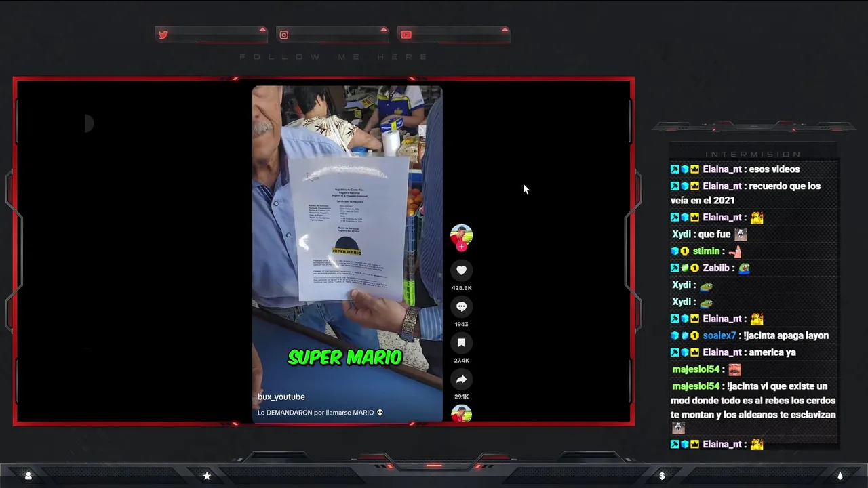Like the TikTok video with the heart icon
This screenshot has height=488, width=868.
[x=461, y=270]
